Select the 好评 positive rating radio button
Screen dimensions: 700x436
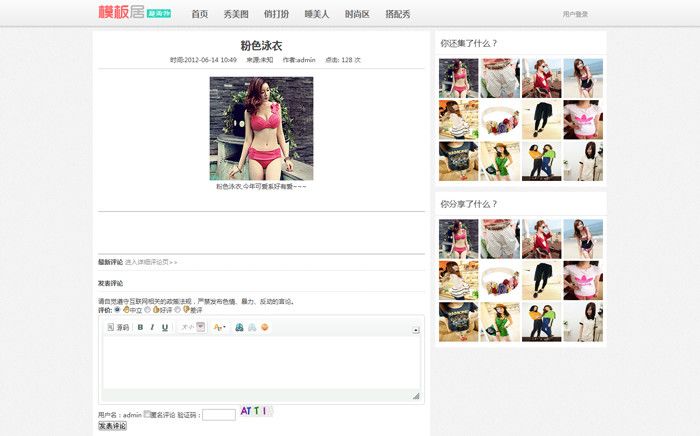[148, 309]
